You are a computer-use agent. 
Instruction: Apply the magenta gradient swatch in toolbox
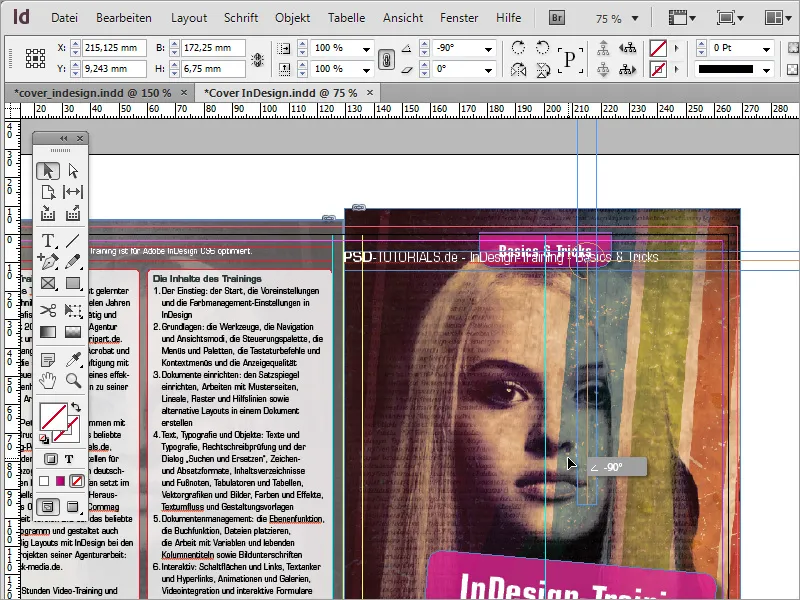pyautogui.click(x=60, y=481)
